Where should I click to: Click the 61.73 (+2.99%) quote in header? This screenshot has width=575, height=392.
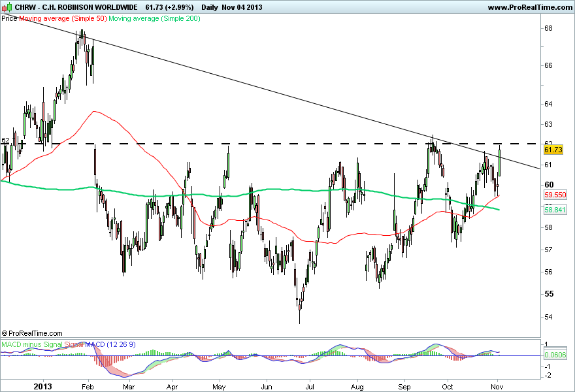click(x=169, y=7)
